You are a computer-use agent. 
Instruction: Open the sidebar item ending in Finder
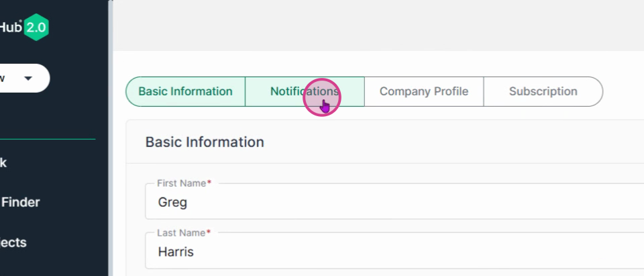click(x=19, y=202)
